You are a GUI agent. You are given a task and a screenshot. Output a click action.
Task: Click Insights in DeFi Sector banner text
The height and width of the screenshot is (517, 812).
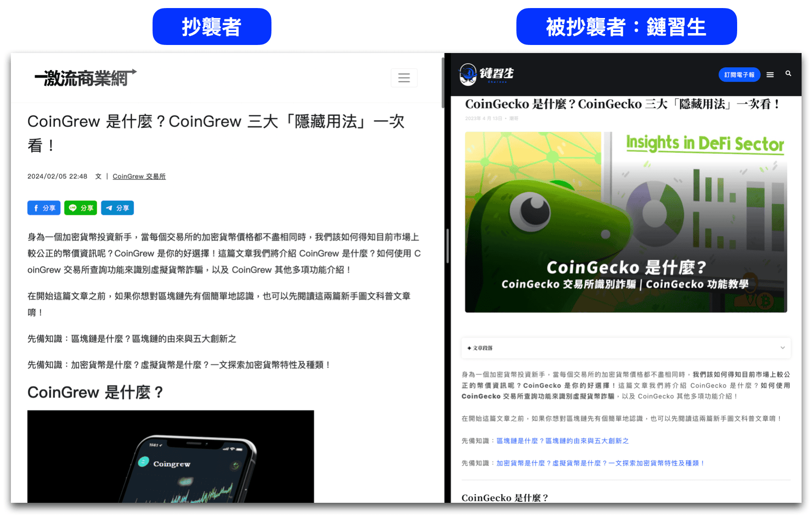[705, 143]
